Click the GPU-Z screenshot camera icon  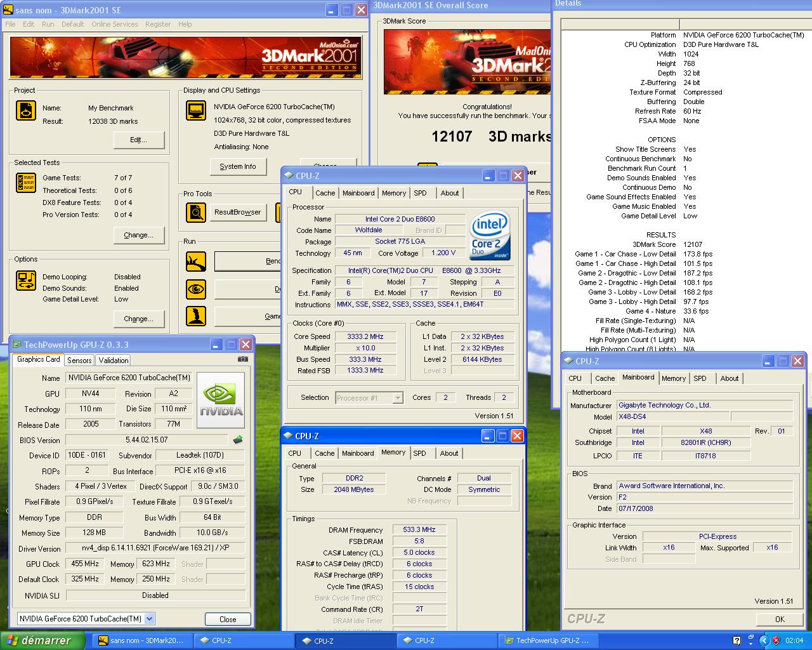coord(243,359)
